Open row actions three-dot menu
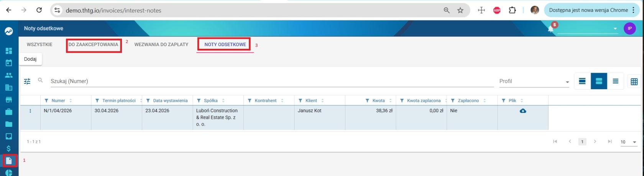 30,111
